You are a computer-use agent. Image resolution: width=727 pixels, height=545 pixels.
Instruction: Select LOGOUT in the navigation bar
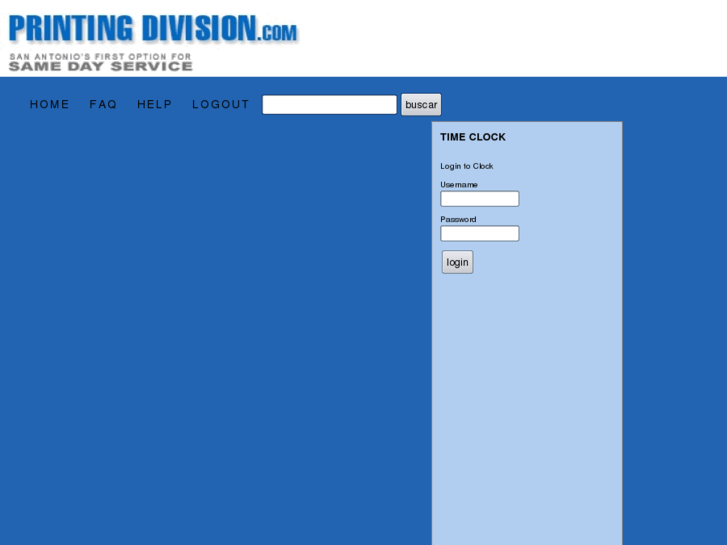[x=221, y=104]
